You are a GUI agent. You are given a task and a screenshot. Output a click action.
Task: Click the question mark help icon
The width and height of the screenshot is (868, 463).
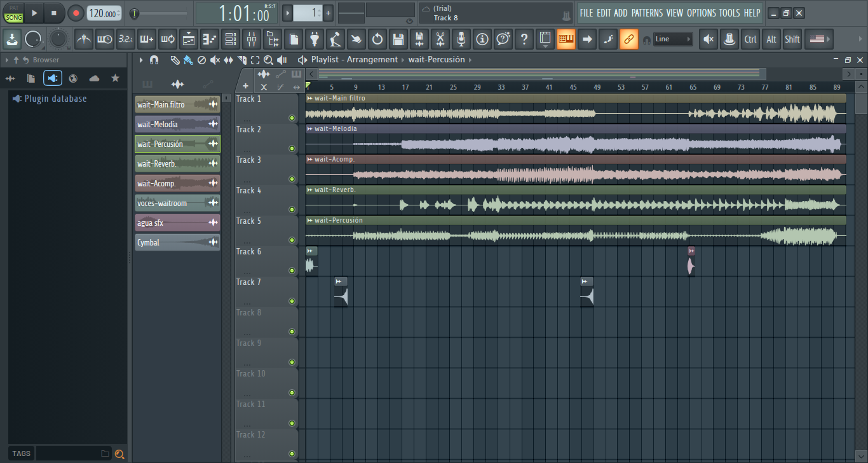524,39
